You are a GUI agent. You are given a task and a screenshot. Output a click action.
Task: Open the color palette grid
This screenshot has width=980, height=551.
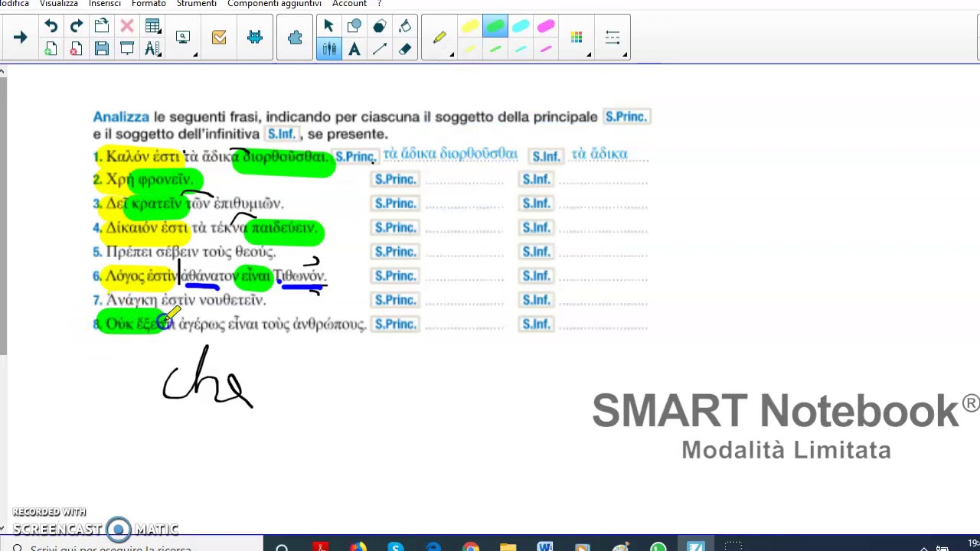click(x=576, y=37)
